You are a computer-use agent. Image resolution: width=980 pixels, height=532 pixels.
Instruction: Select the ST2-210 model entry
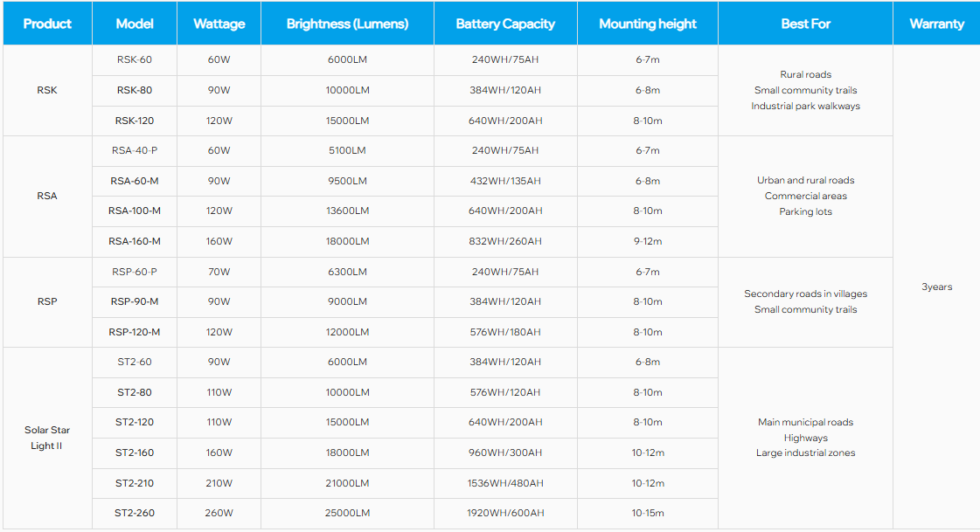(135, 483)
